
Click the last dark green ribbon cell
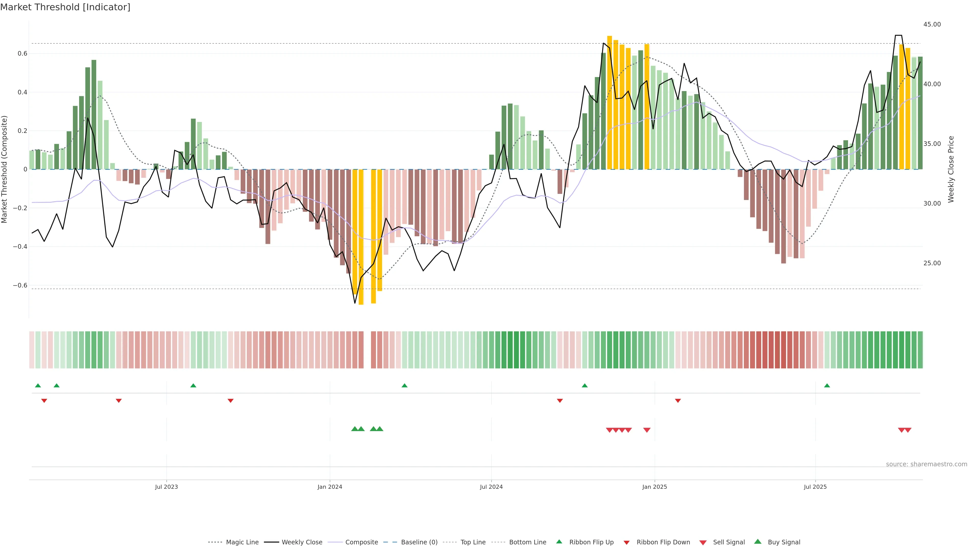(920, 350)
